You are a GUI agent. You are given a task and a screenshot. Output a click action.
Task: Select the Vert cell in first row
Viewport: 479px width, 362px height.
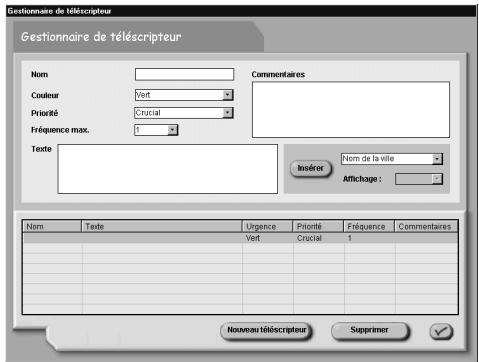pyautogui.click(x=268, y=238)
